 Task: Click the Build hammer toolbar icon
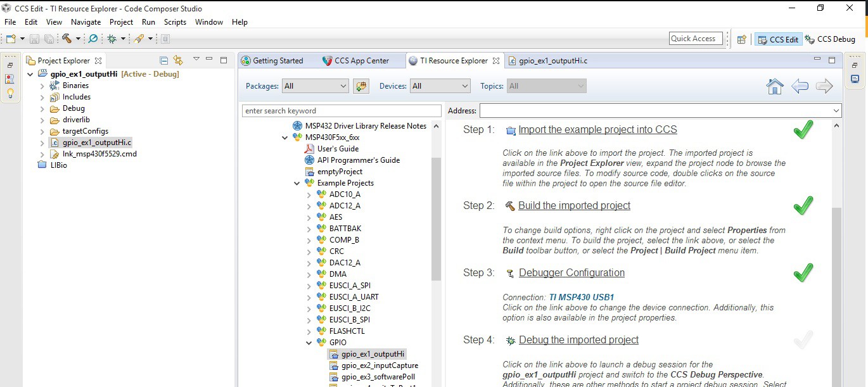(x=67, y=39)
